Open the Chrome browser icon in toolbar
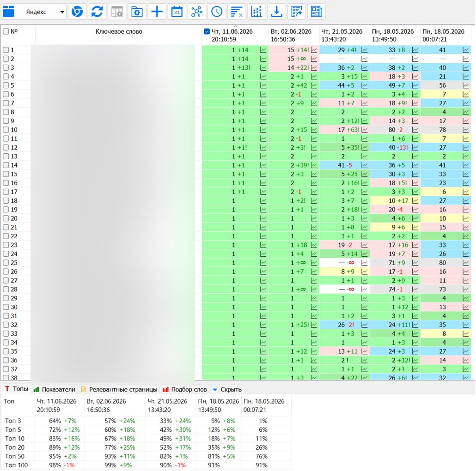 pyautogui.click(x=77, y=12)
